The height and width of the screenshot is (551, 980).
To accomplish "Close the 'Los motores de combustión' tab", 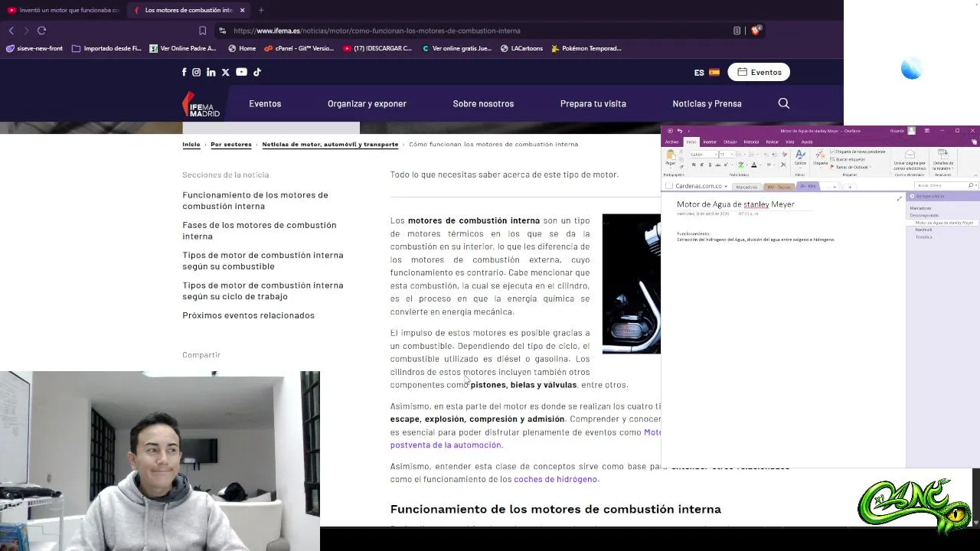I will click(x=242, y=10).
